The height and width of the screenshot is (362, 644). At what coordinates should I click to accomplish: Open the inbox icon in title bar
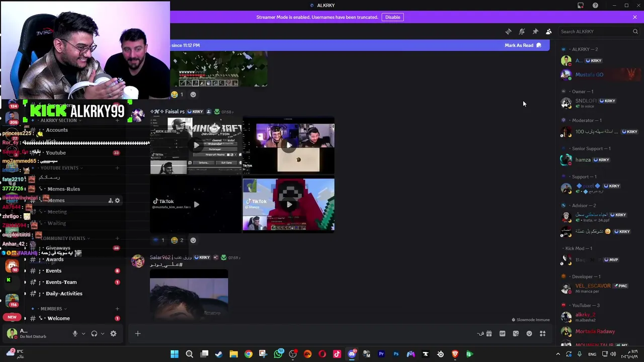[x=581, y=6]
